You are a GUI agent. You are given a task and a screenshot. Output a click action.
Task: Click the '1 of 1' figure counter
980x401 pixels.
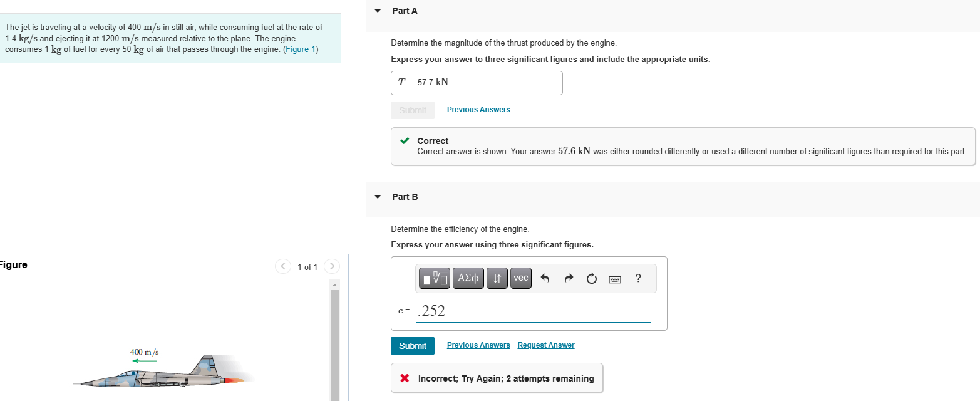(307, 268)
